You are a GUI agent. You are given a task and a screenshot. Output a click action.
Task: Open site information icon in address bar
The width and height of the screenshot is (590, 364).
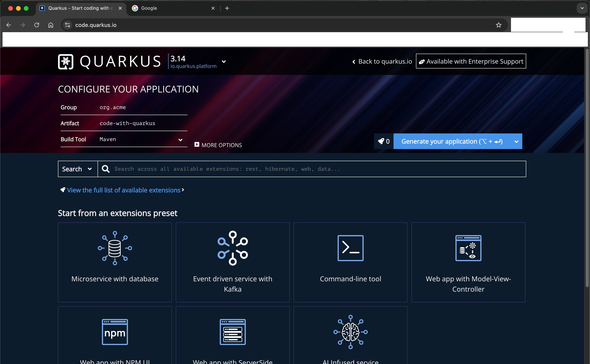[x=68, y=25]
